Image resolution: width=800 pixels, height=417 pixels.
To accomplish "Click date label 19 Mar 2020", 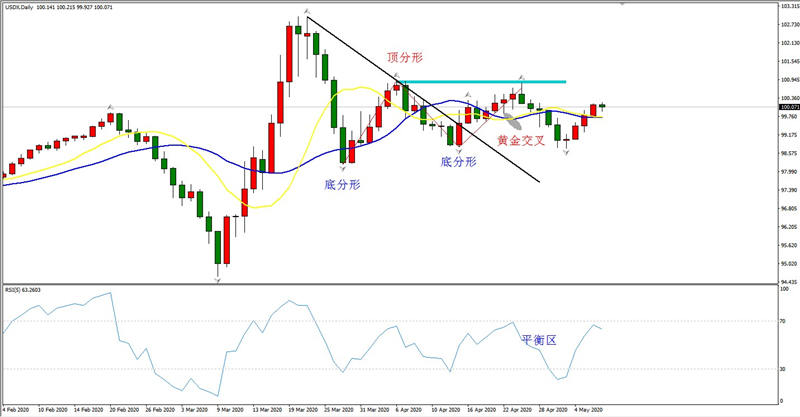I will point(303,410).
